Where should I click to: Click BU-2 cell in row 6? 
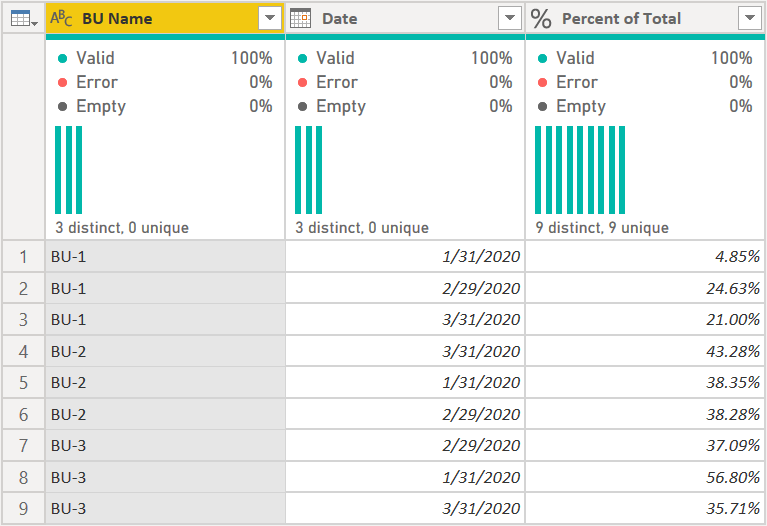pos(165,414)
